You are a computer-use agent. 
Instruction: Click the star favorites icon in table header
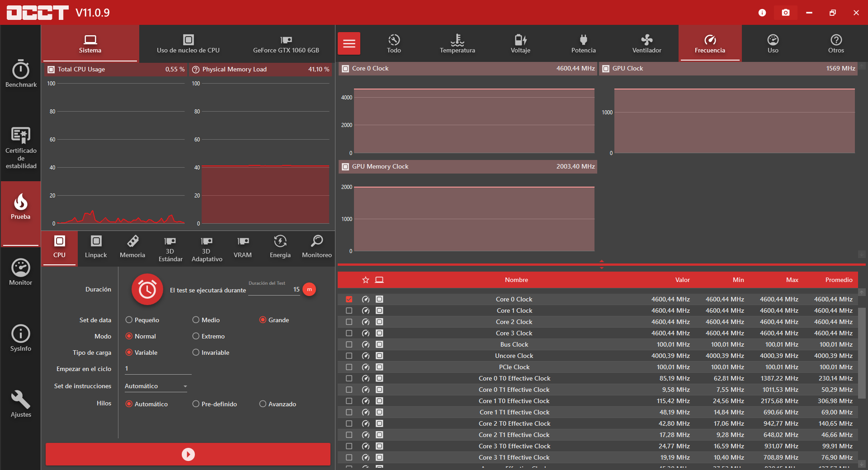366,280
